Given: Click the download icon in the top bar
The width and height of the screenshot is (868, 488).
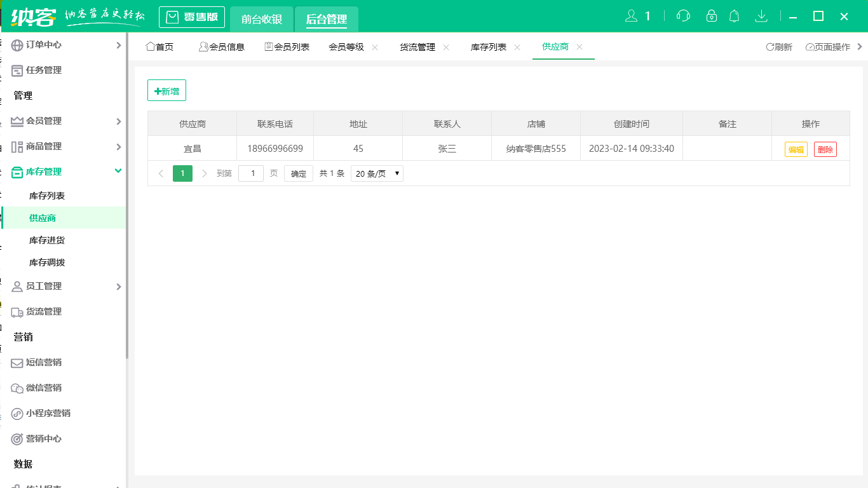Looking at the screenshot, I should click(762, 15).
